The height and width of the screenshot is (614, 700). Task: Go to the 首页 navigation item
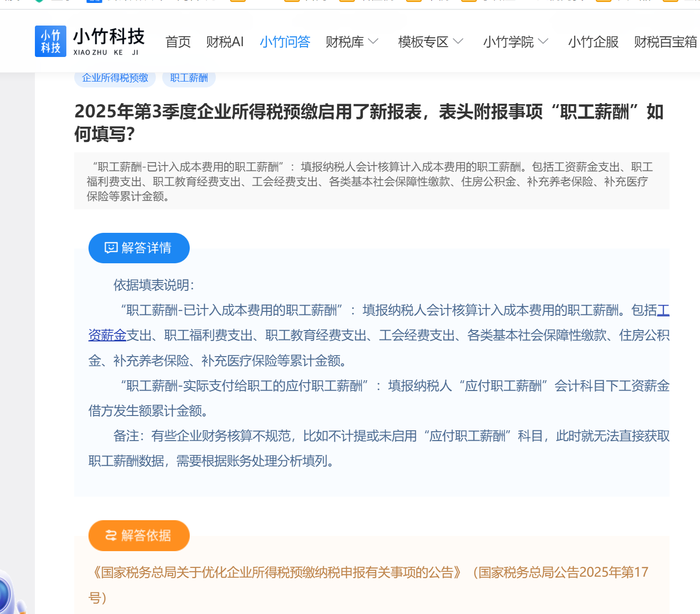178,42
